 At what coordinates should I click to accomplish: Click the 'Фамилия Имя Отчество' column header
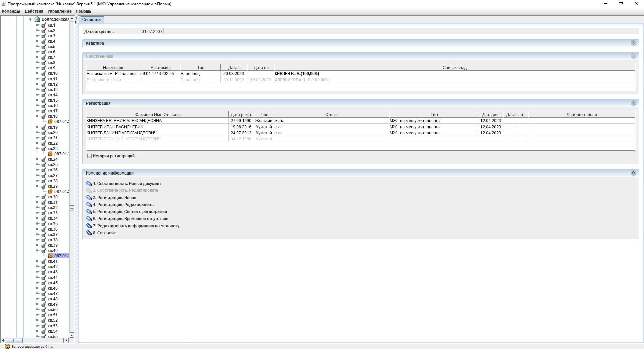pos(157,115)
